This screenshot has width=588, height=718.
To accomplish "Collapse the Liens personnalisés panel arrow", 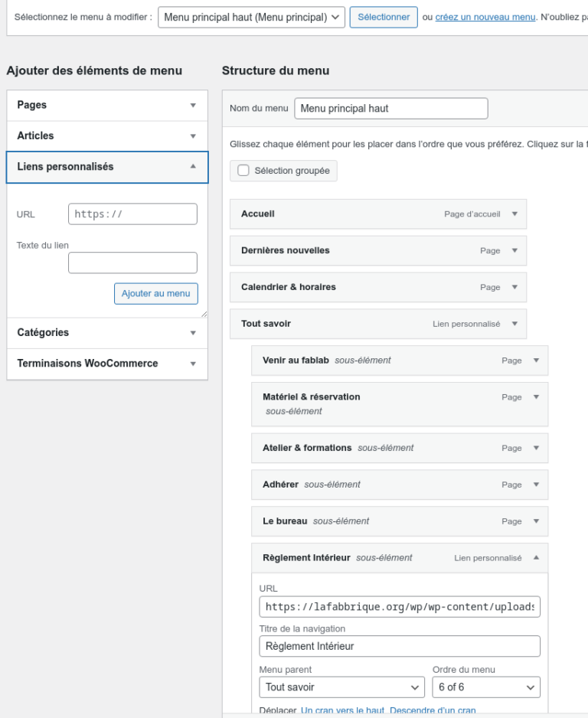I will pyautogui.click(x=193, y=167).
